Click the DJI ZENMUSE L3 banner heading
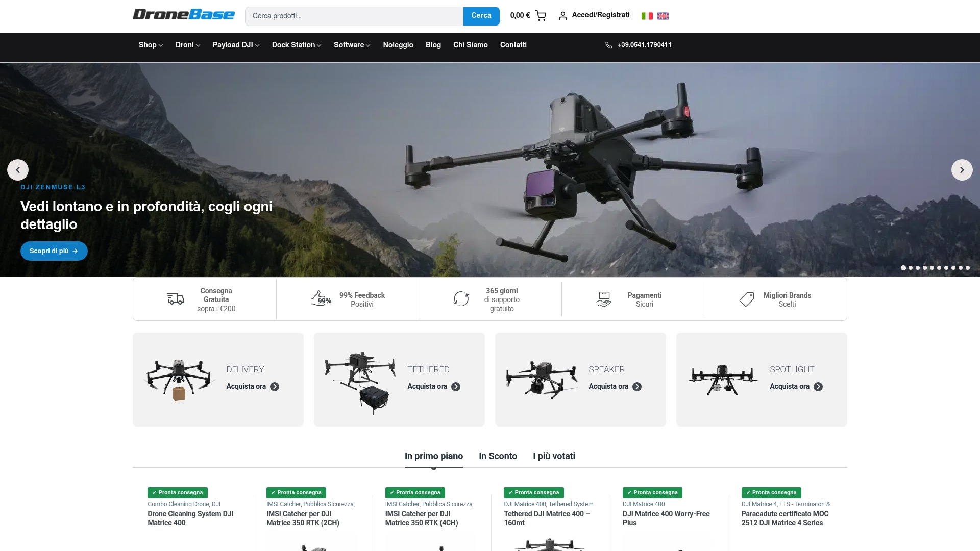Screen dimensions: 980x551 (x=53, y=187)
